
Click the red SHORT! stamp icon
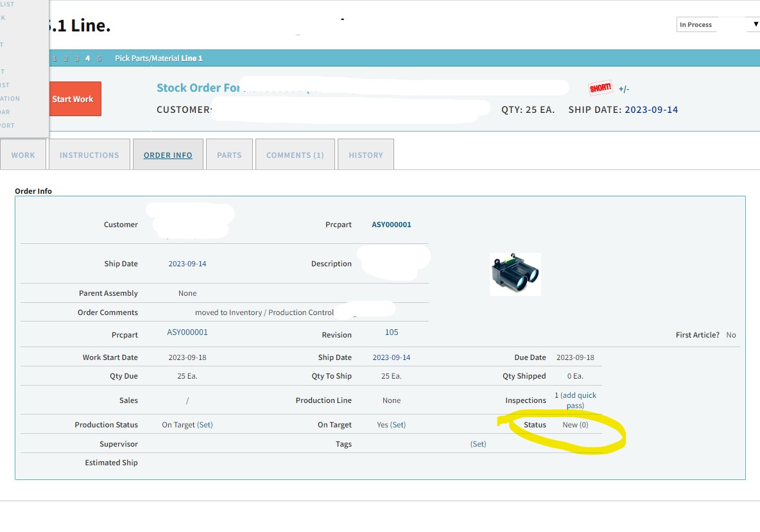(x=600, y=88)
